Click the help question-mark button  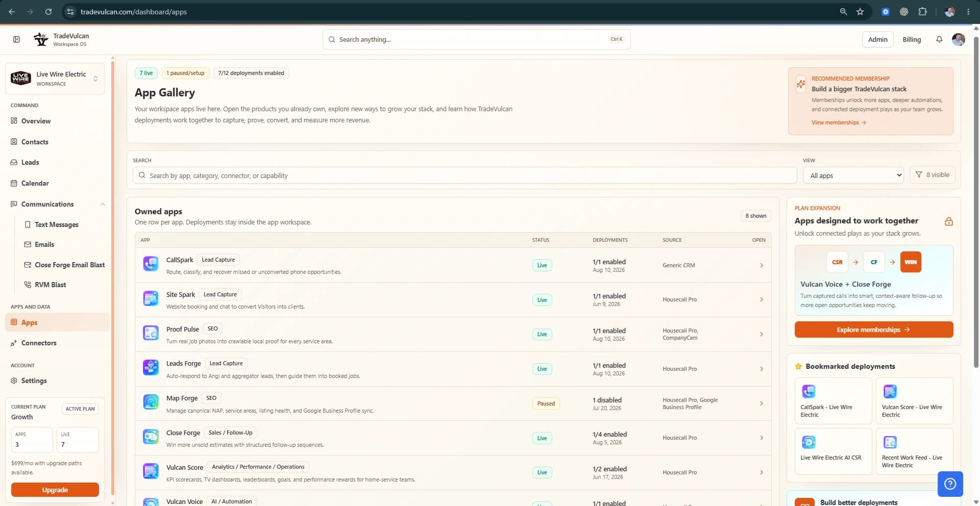(950, 484)
